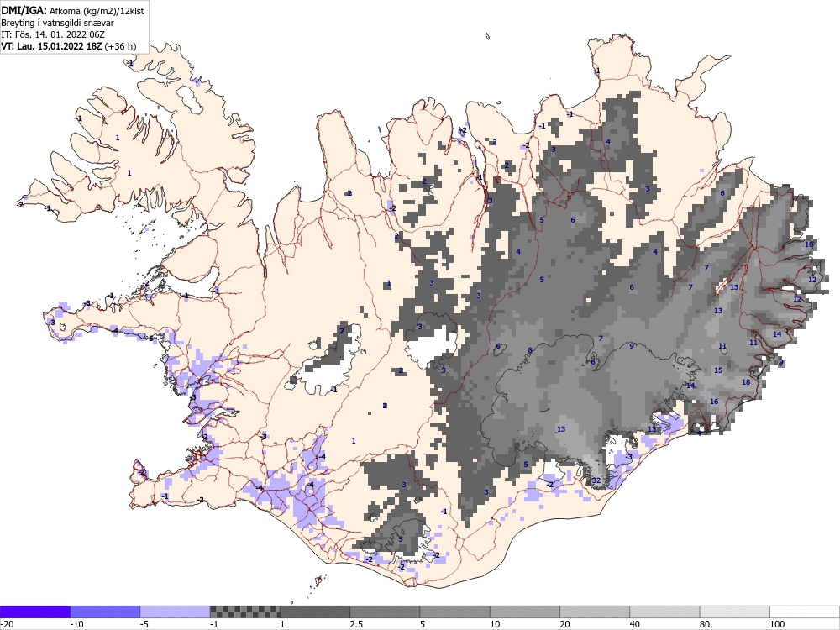Click the map value '32' near the southeast glacier

coord(596,480)
